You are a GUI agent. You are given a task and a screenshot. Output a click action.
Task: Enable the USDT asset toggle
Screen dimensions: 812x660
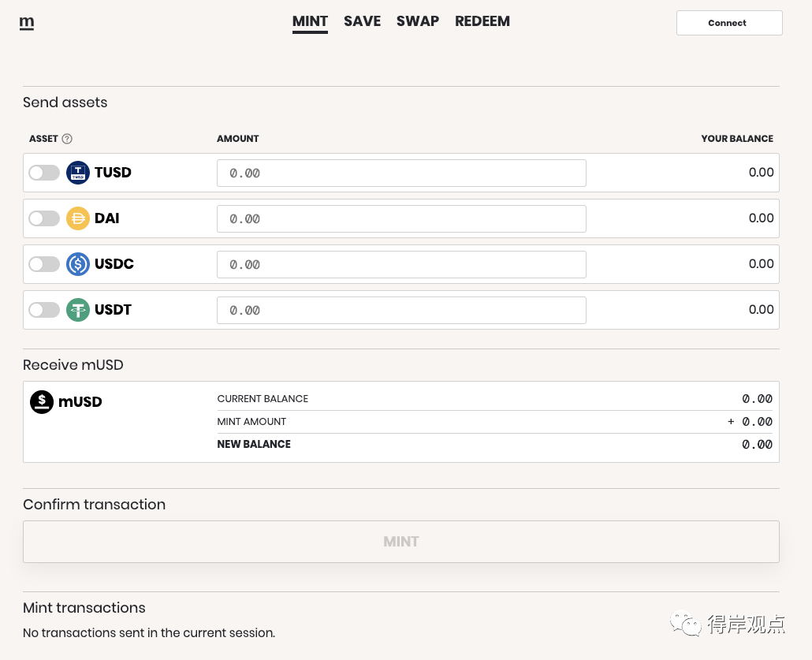(44, 310)
